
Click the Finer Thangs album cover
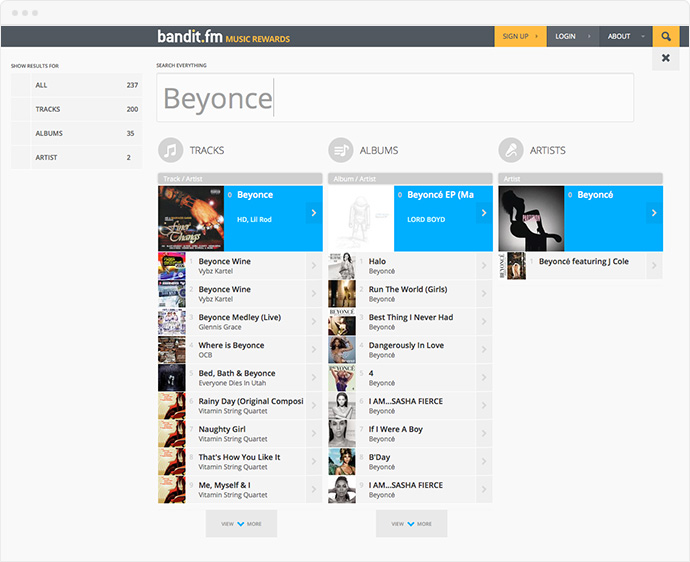click(191, 219)
